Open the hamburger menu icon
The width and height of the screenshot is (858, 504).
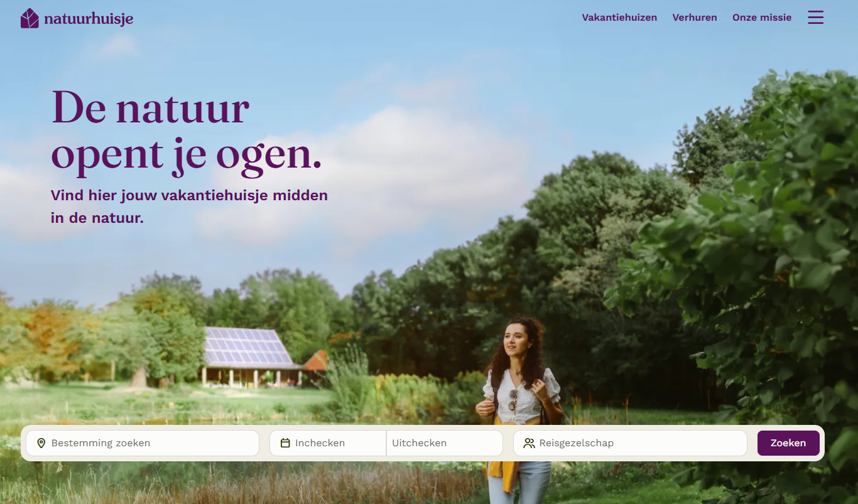(815, 18)
